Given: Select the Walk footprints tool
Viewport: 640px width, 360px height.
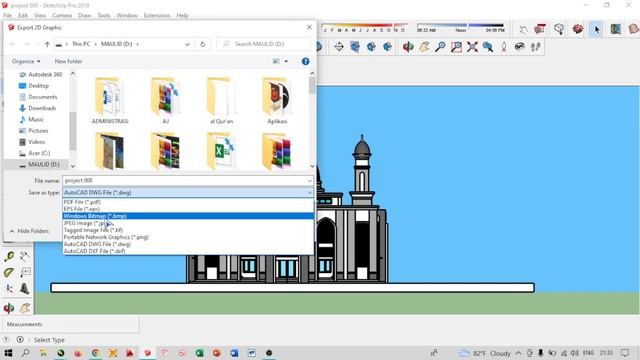Looking at the screenshot, I should pyautogui.click(x=536, y=47).
